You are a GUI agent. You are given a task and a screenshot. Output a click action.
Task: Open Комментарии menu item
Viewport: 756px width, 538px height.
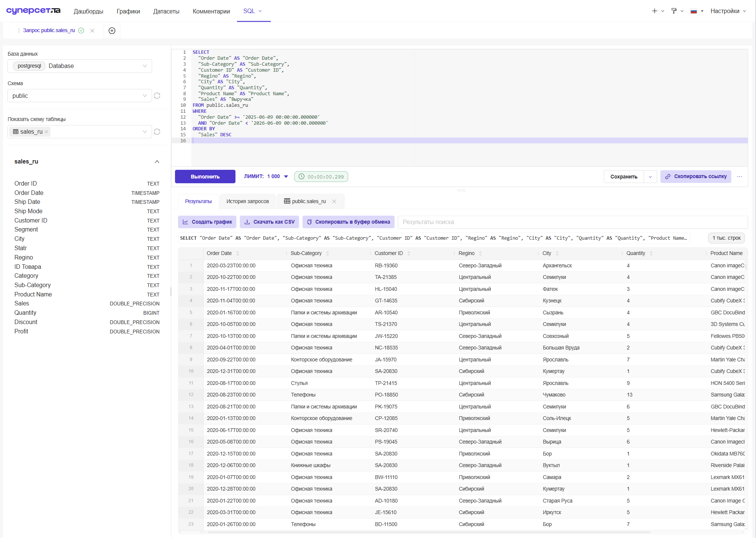tap(211, 11)
